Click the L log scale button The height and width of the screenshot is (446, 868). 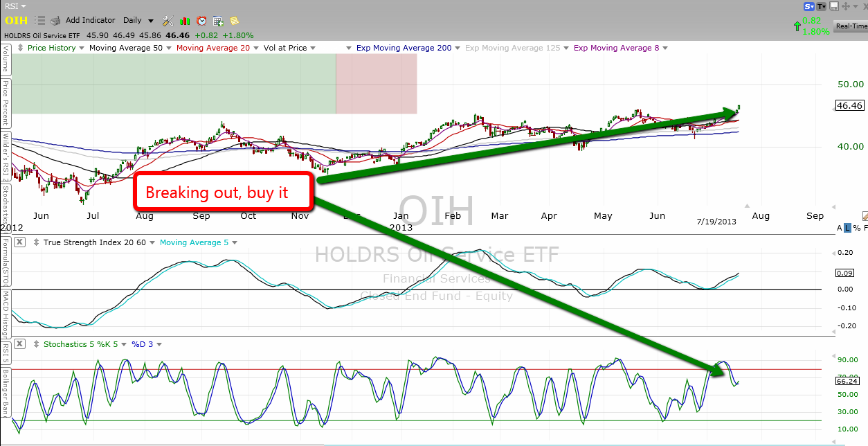tap(848, 228)
